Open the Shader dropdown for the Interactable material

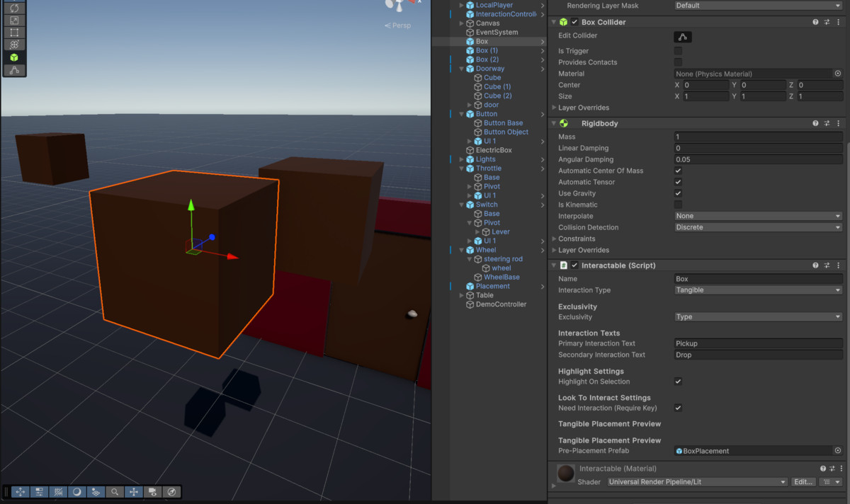696,482
